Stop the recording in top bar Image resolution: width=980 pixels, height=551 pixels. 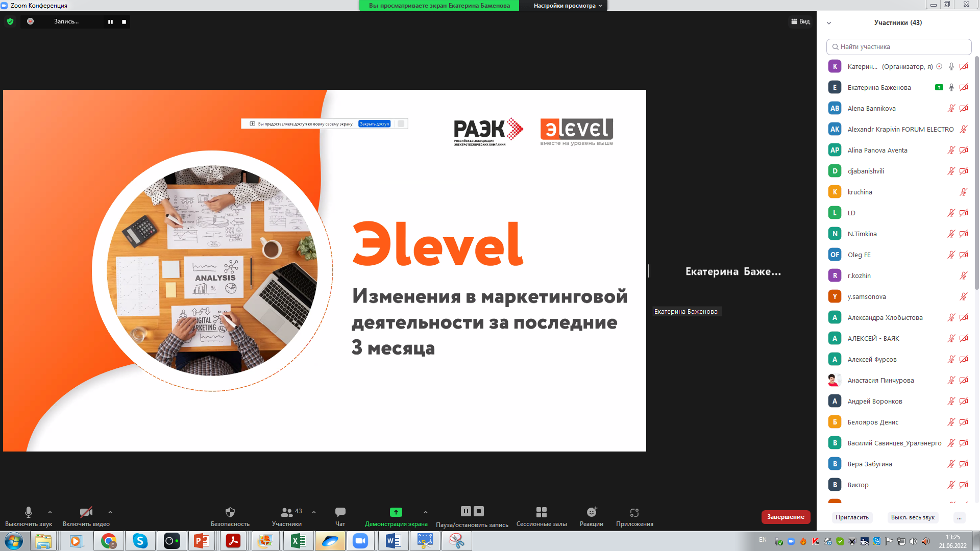(124, 22)
